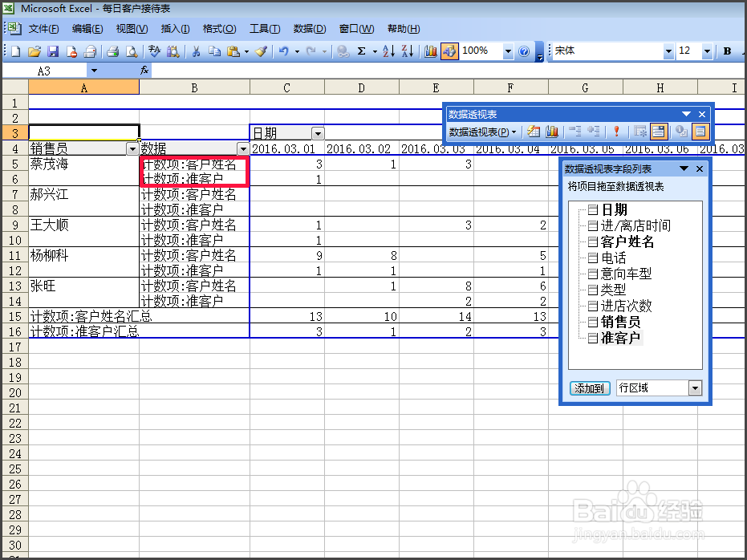Viewport: 747px width, 560px height.
Task: Open the 格式(O) menu
Action: [219, 29]
